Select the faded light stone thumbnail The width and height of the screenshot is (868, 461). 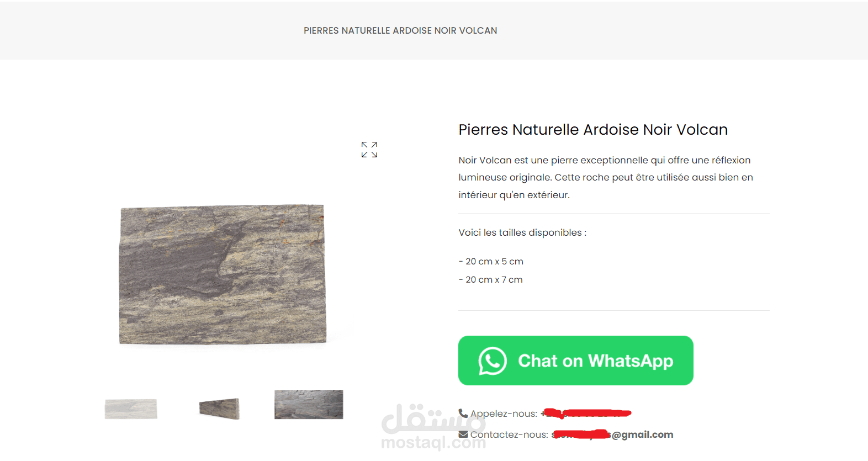coord(131,409)
